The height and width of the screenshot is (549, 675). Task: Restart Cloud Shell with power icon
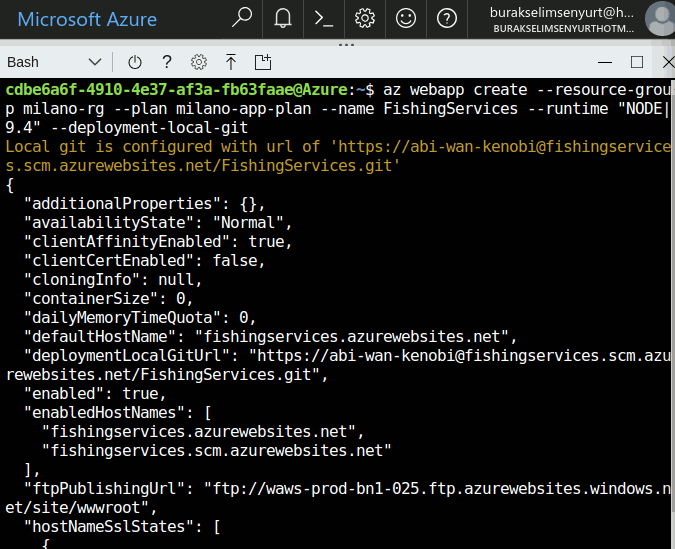135,62
